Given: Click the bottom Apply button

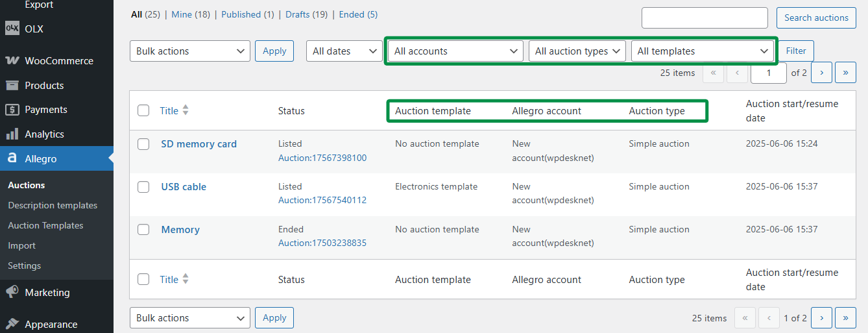Looking at the screenshot, I should click(x=274, y=318).
